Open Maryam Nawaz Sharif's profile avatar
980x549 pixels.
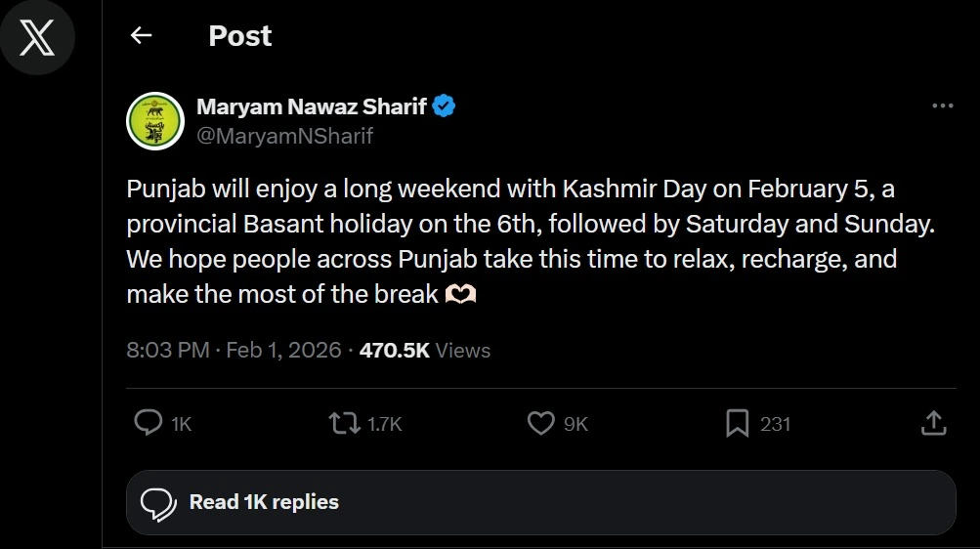[155, 121]
